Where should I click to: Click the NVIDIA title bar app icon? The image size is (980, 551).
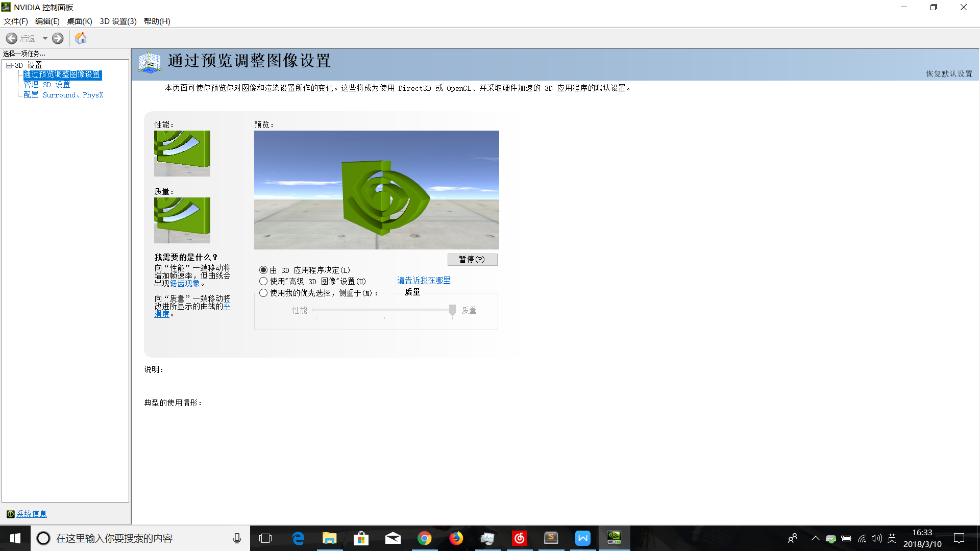(6, 7)
